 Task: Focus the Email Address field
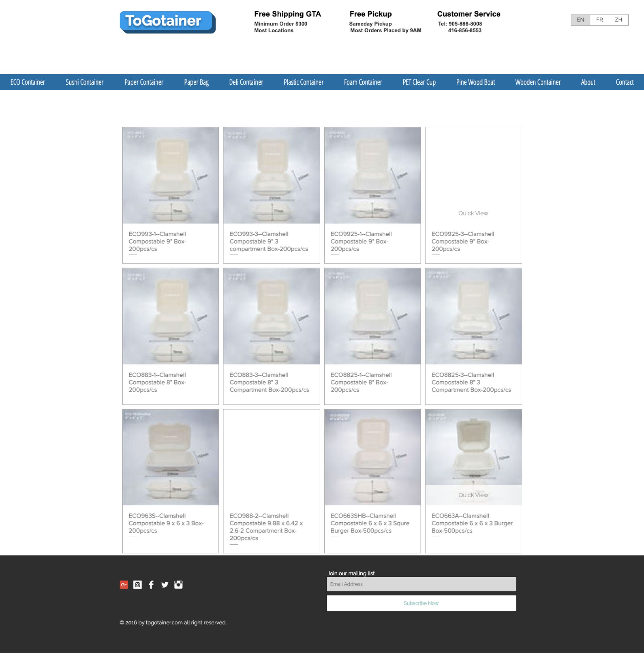[x=421, y=584]
